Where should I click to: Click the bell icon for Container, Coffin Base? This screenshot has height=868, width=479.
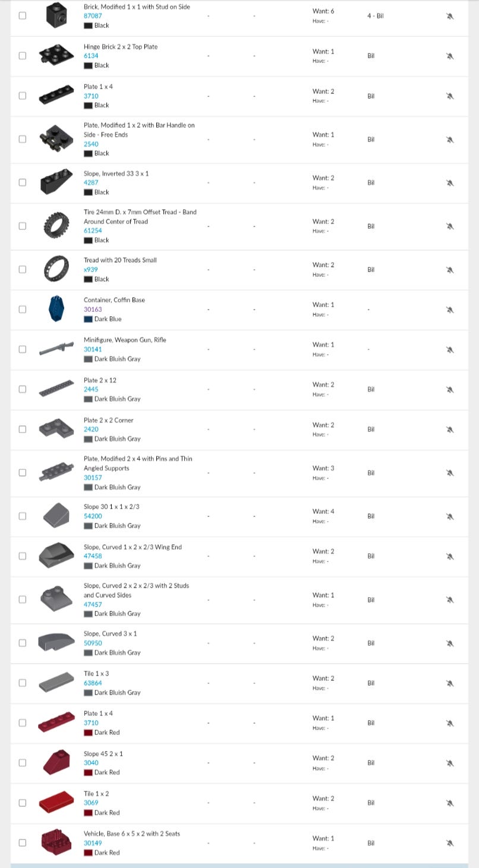[450, 310]
